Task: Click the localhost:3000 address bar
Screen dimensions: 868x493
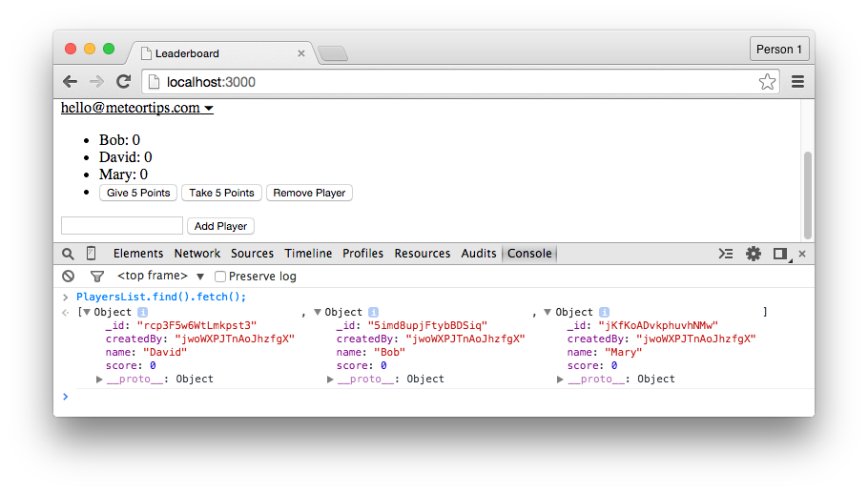Action: point(461,82)
